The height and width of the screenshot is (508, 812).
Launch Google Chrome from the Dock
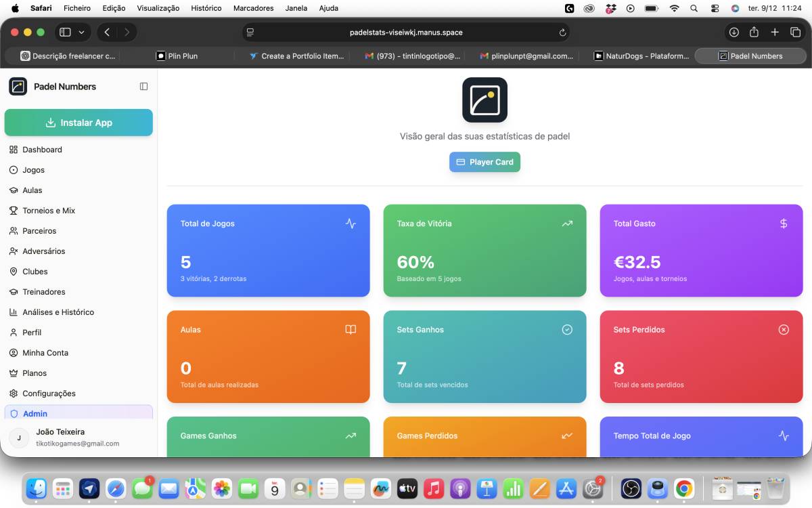click(684, 488)
